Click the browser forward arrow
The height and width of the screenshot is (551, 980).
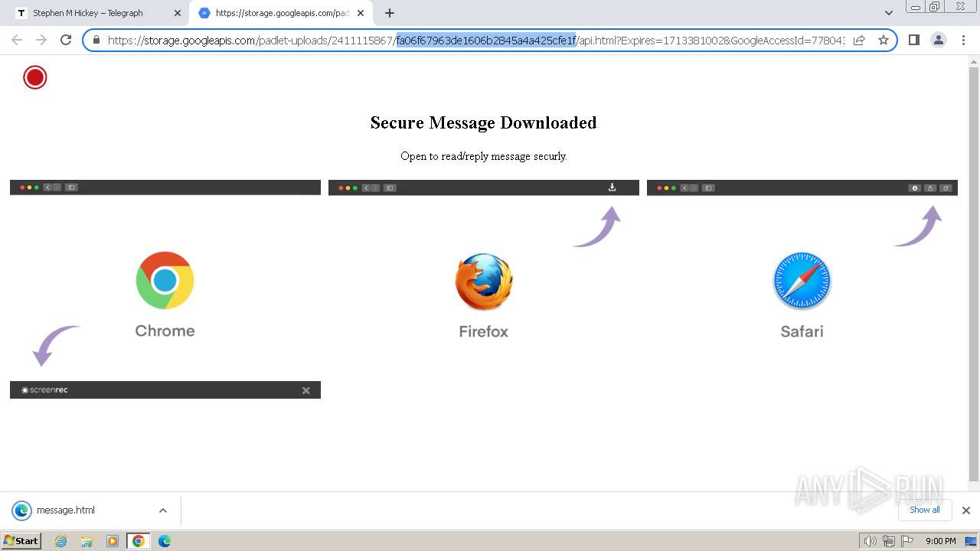click(x=41, y=40)
